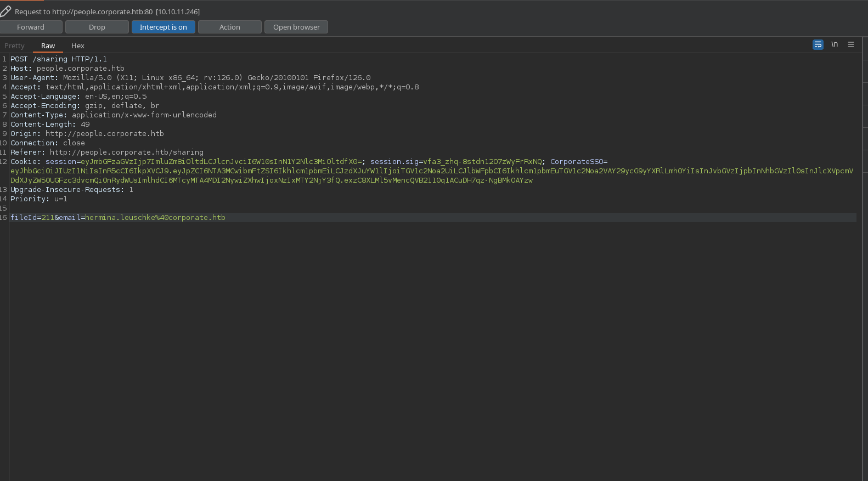
Task: Click the CorporateSSO cookie name
Action: pyautogui.click(x=577, y=161)
